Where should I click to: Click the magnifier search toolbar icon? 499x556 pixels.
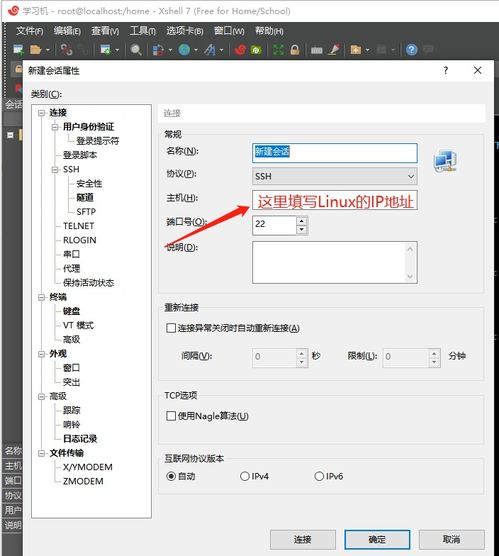136,50
